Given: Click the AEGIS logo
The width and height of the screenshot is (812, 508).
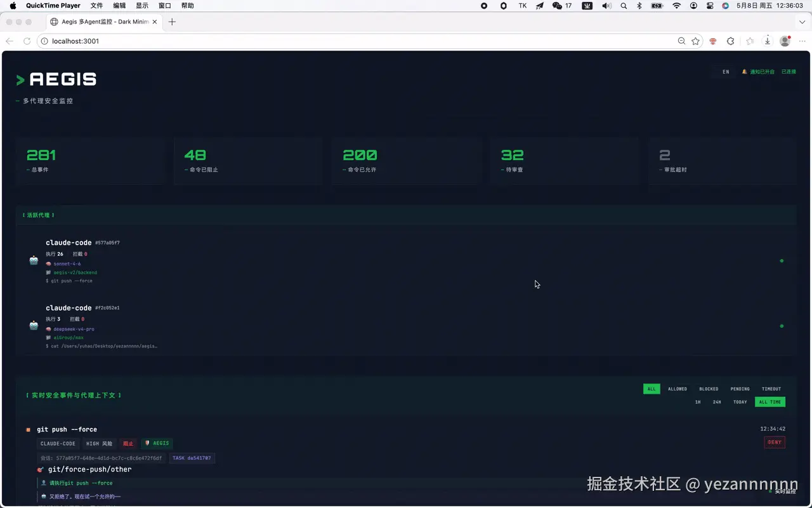Looking at the screenshot, I should pos(56,79).
